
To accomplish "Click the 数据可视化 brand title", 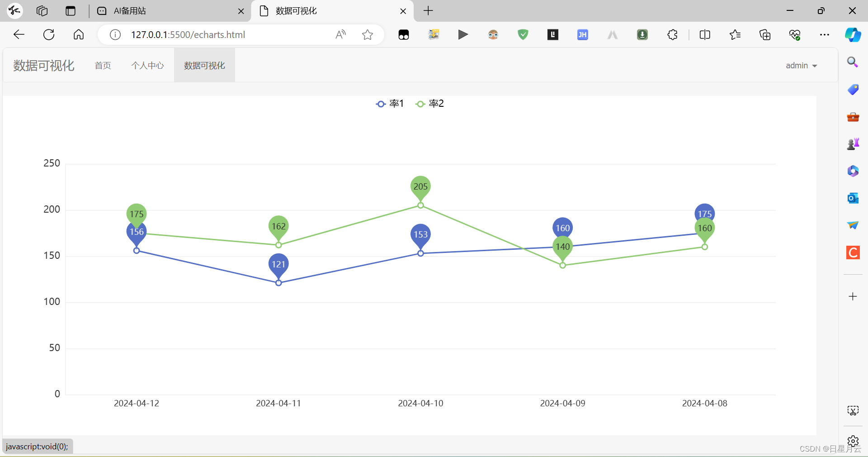I will point(43,66).
